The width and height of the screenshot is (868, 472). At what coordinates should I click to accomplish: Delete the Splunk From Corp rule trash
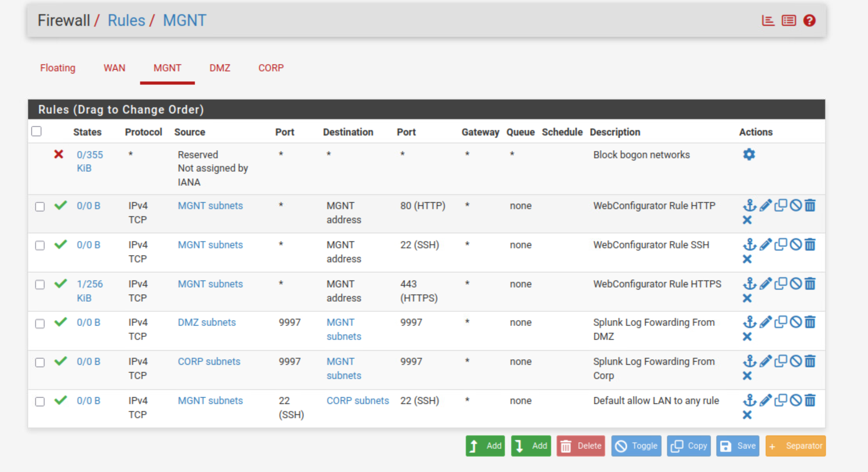pyautogui.click(x=810, y=361)
